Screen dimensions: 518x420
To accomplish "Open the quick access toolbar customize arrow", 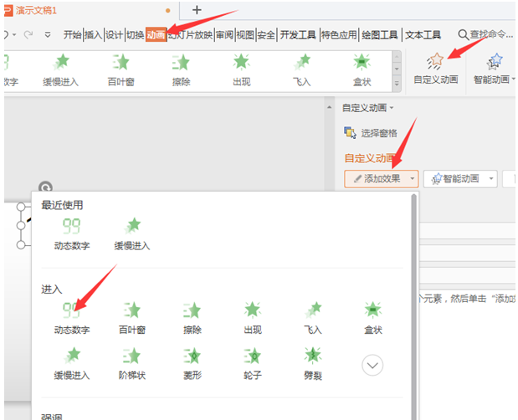I will 48,34.
